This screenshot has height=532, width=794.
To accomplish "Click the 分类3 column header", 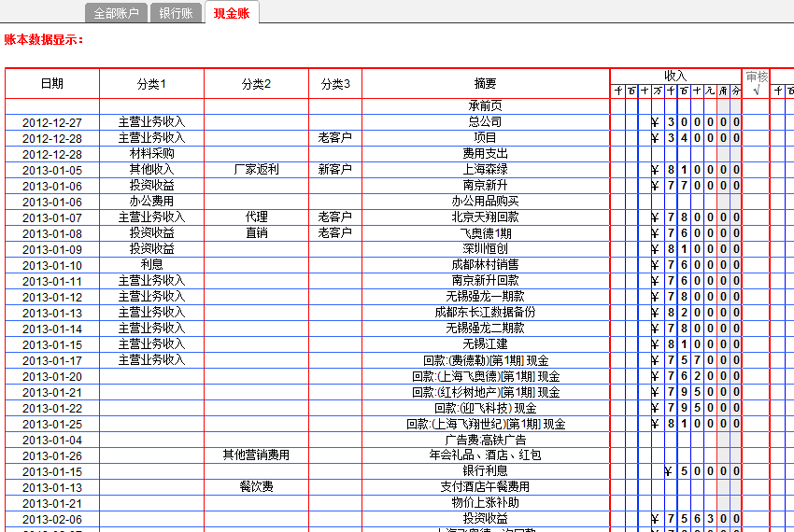I will (x=335, y=83).
